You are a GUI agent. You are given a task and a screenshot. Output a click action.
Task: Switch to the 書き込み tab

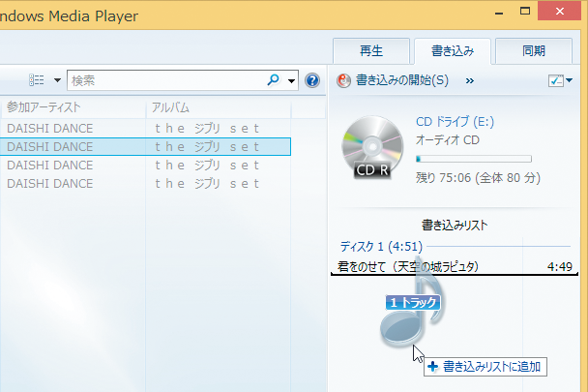[x=453, y=50]
